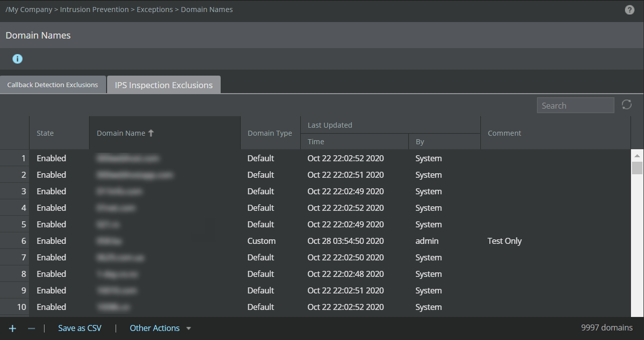This screenshot has height=340, width=644.
Task: Select the IPS Inspection Exclusions tab
Action: coord(164,85)
